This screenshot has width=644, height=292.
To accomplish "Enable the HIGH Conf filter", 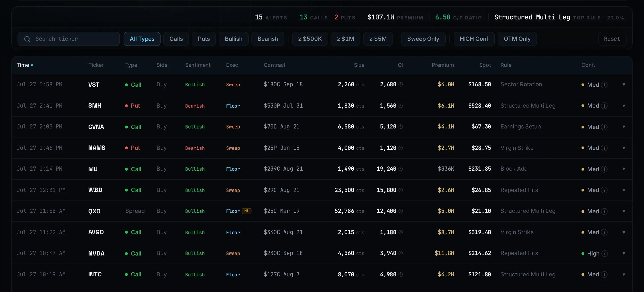I will (x=474, y=39).
